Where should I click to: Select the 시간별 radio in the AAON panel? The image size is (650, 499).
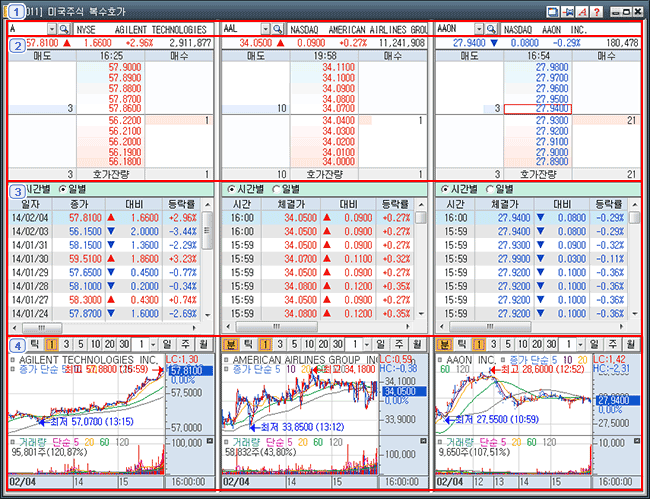point(444,189)
